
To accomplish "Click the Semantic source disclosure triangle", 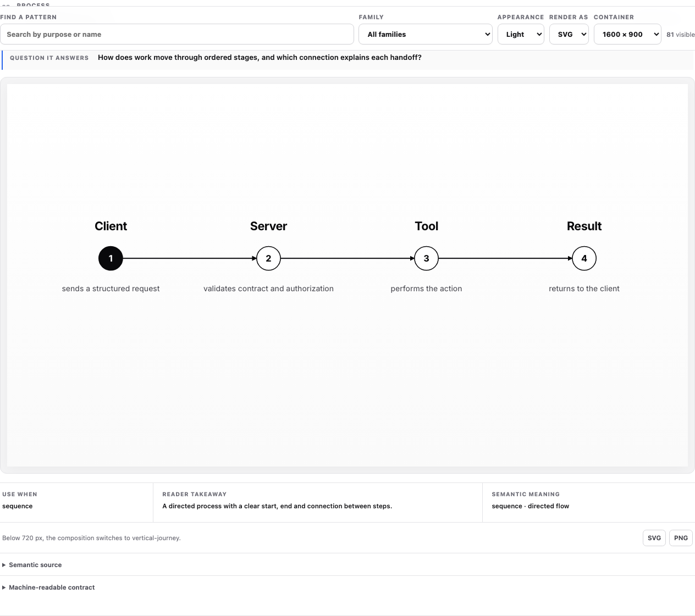I will [4, 565].
